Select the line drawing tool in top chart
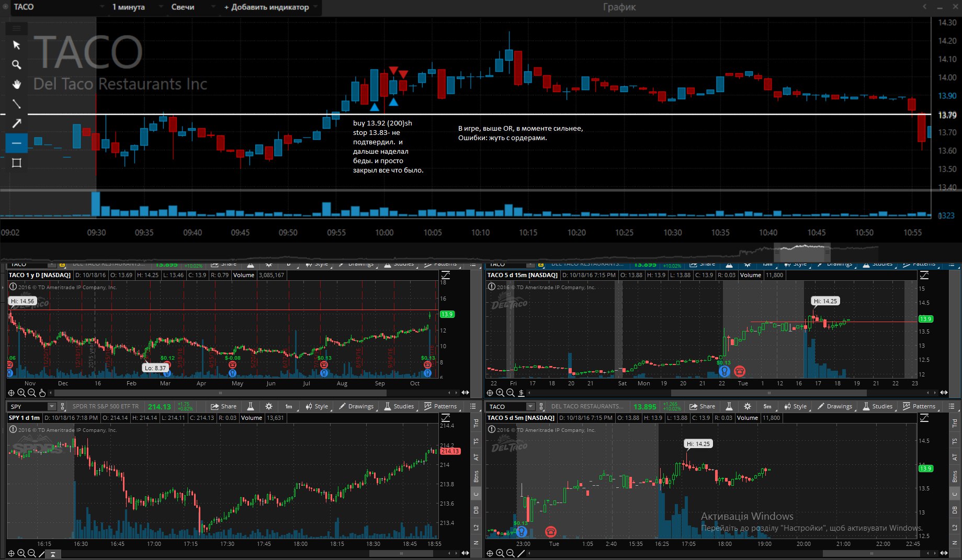This screenshot has width=962, height=560. tap(16, 104)
